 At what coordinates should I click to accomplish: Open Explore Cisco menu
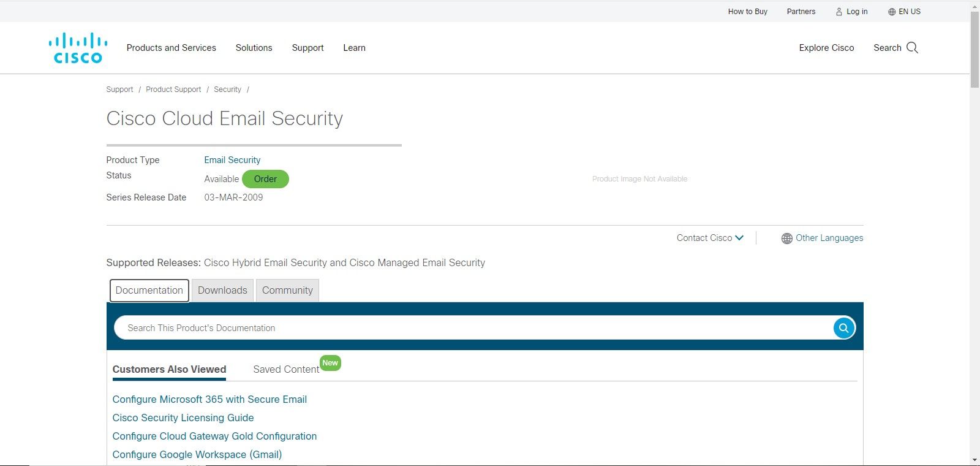827,48
